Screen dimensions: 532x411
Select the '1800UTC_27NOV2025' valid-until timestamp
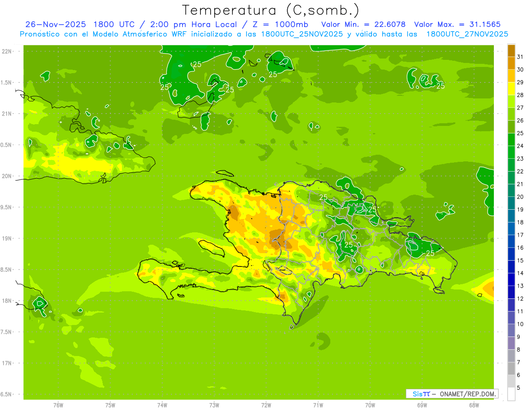[467, 34]
